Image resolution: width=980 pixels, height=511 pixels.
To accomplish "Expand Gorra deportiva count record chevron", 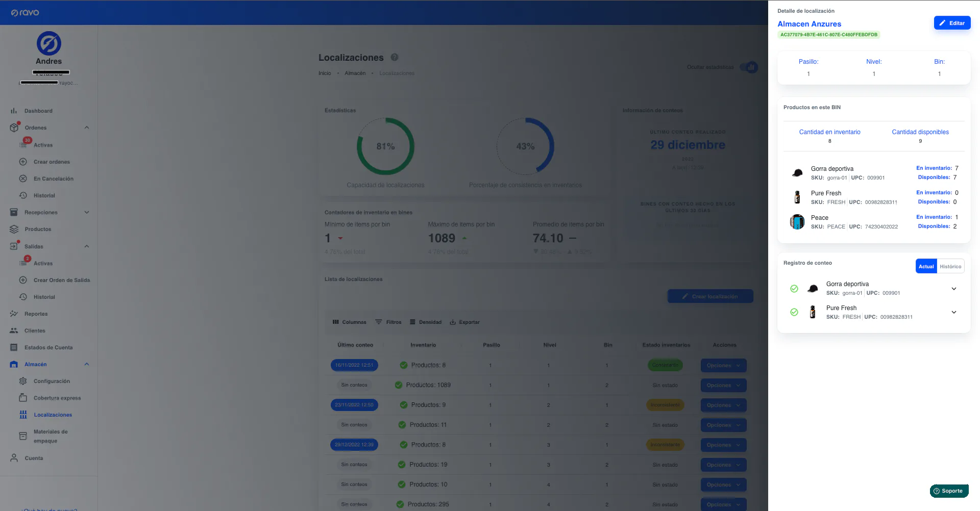I will [x=954, y=289].
